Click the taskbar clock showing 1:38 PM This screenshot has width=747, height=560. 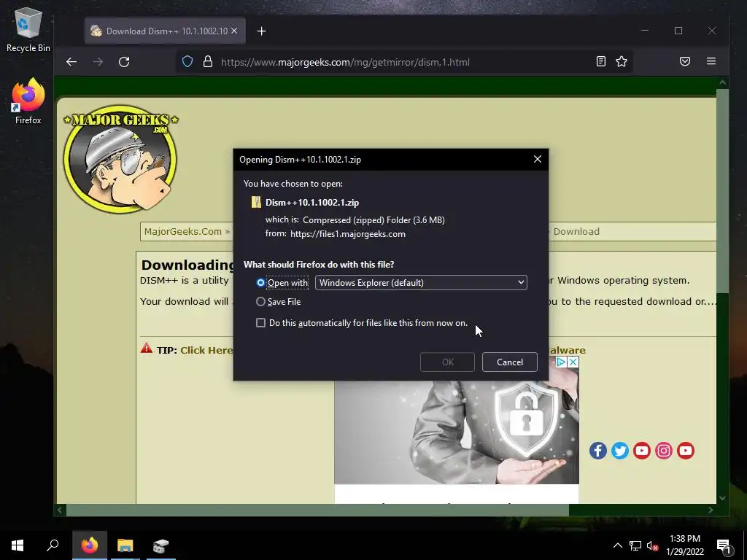[684, 545]
